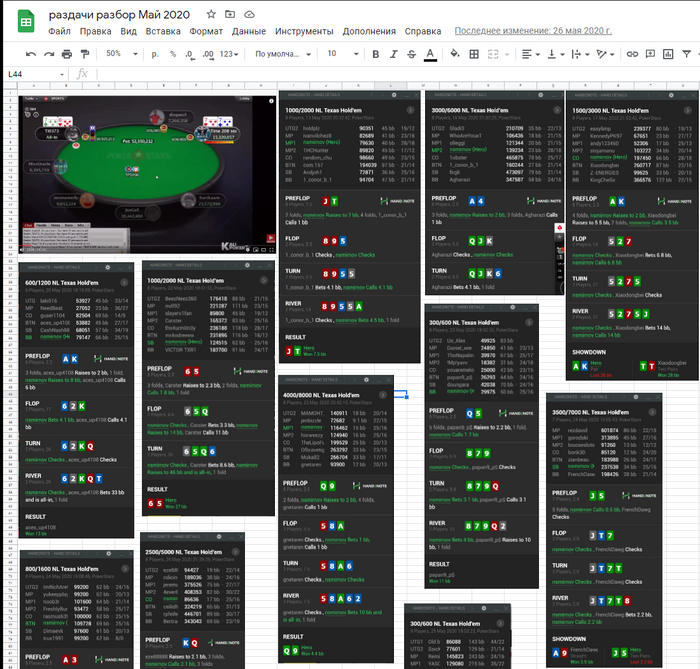Open the Инструменты menu
This screenshot has height=669, width=700.
coord(304,31)
